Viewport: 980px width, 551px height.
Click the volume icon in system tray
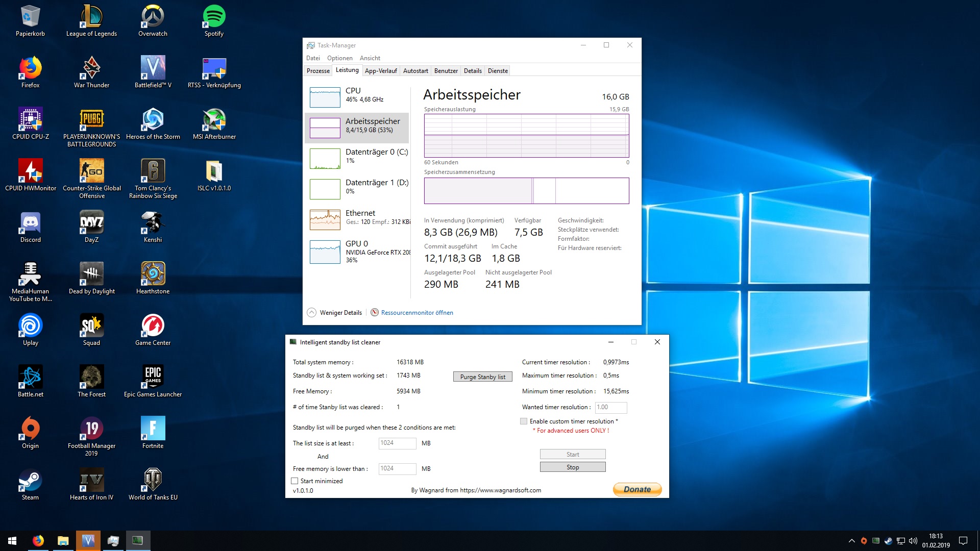[913, 541]
